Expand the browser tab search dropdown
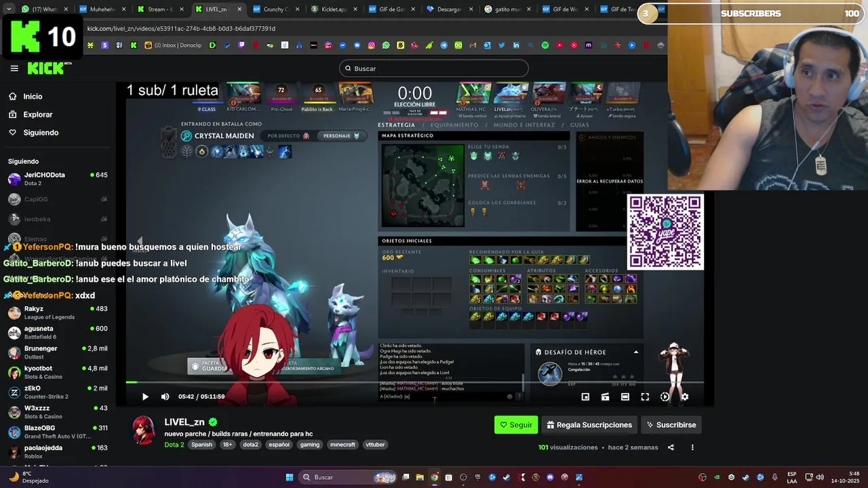Screen dimensions: 868x488 [8, 9]
